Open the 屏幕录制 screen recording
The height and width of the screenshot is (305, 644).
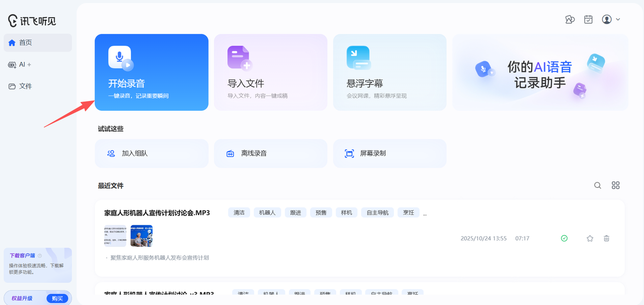click(389, 154)
